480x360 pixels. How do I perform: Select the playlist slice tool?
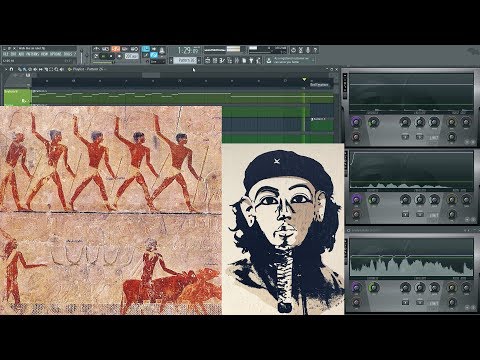pos(46,69)
